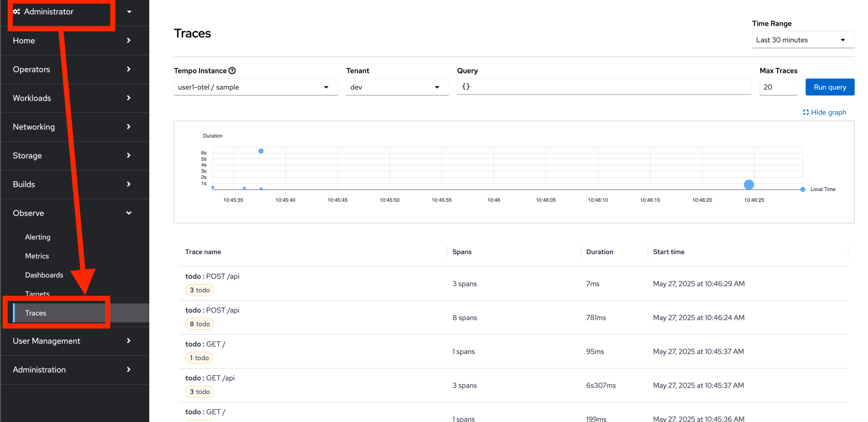Open the Time Range dropdown
The height and width of the screenshot is (422, 868).
click(x=803, y=40)
